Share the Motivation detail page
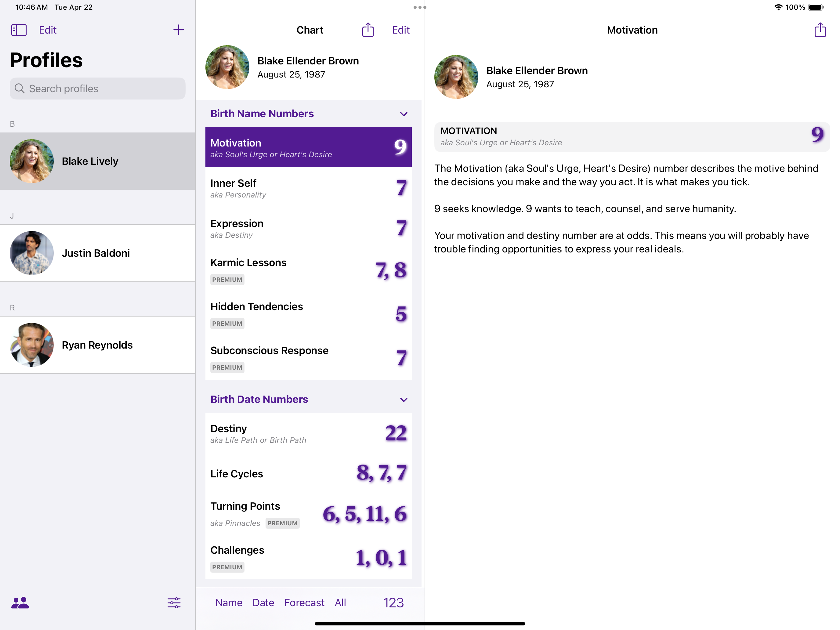Viewport: 840px width, 630px height. click(x=820, y=30)
